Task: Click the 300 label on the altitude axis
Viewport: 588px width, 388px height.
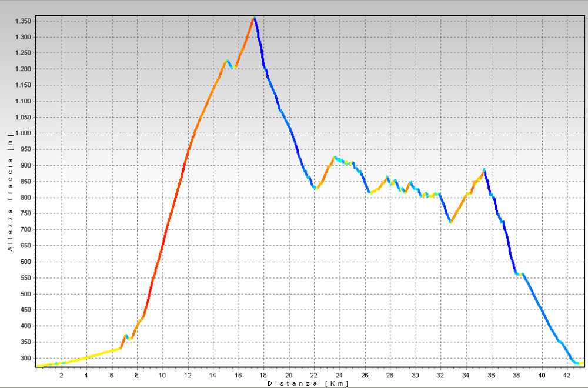Action: pyautogui.click(x=30, y=358)
